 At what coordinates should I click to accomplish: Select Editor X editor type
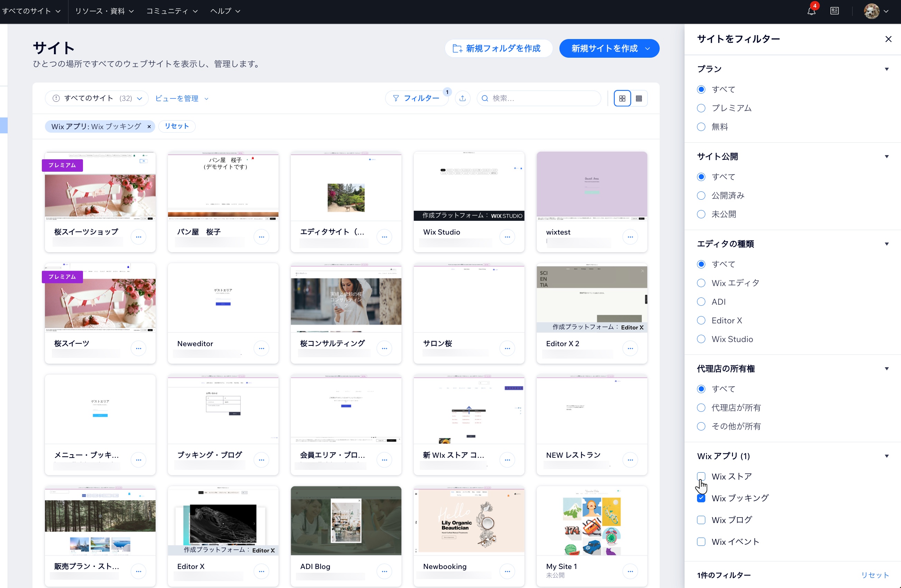701,321
